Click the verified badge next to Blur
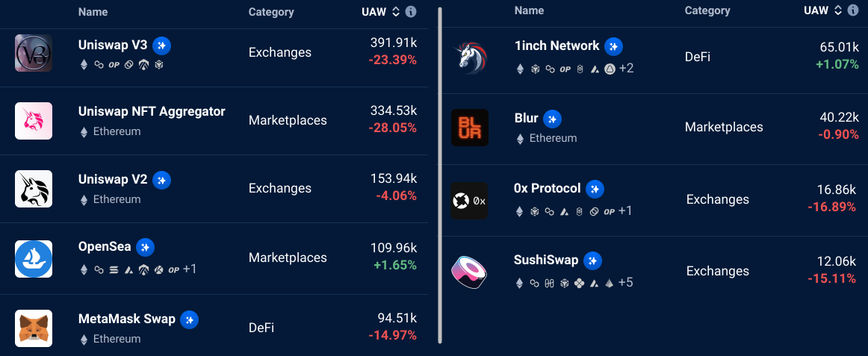This screenshot has width=868, height=356. pos(552,119)
